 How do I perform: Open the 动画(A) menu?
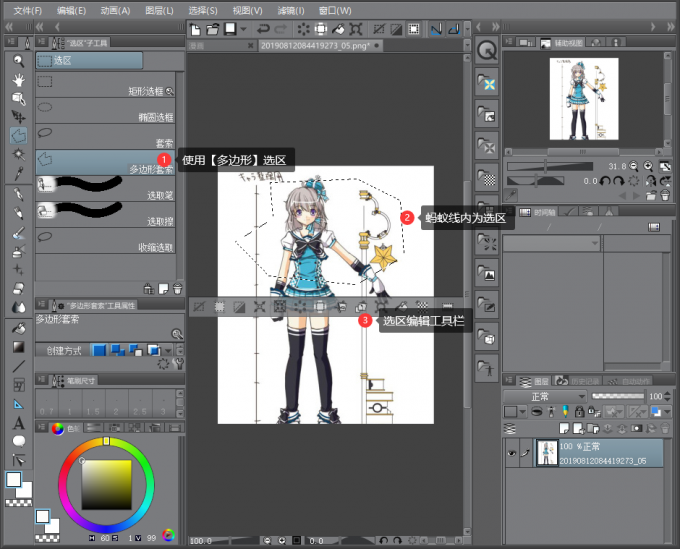115,10
